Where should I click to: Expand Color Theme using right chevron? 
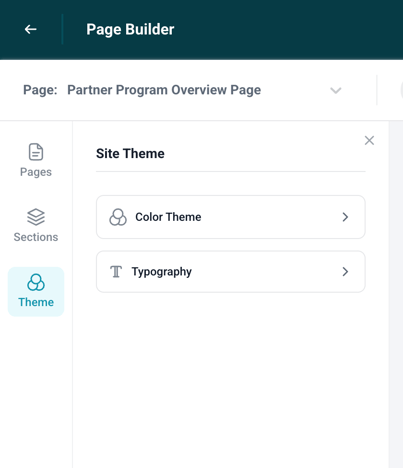click(x=345, y=217)
